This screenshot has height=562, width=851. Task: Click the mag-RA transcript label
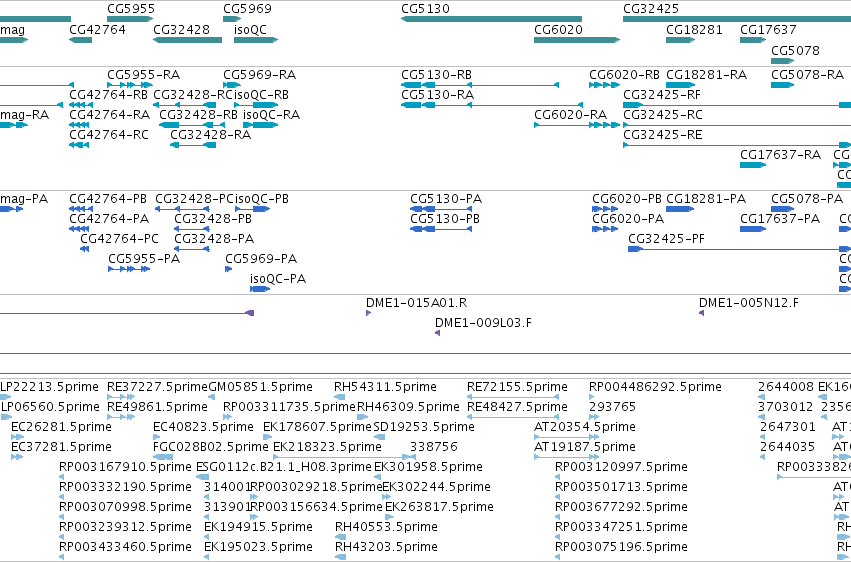[x=24, y=115]
